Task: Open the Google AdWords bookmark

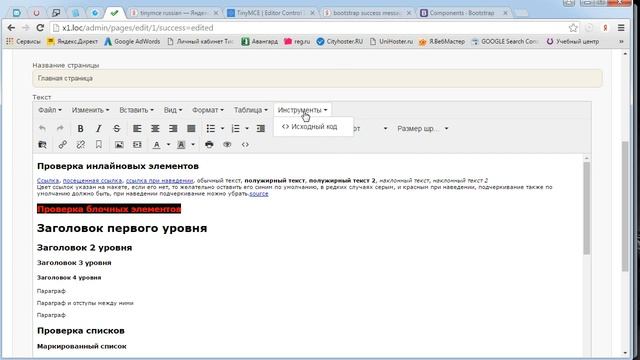Action: (x=132, y=42)
